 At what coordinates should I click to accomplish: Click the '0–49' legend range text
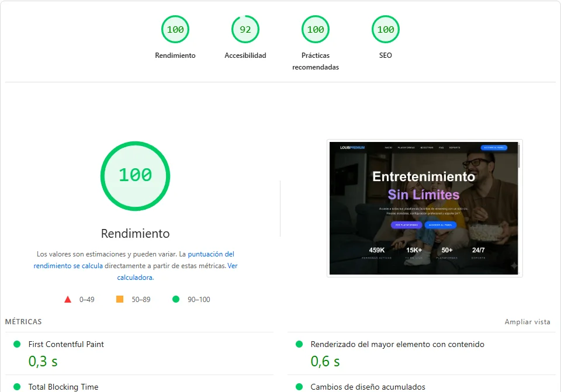[x=87, y=299]
